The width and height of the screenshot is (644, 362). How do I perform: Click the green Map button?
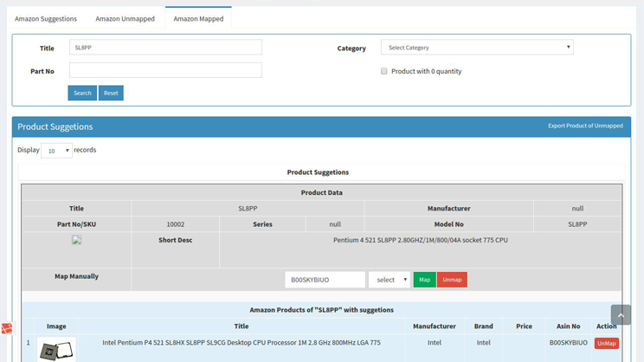pos(425,280)
